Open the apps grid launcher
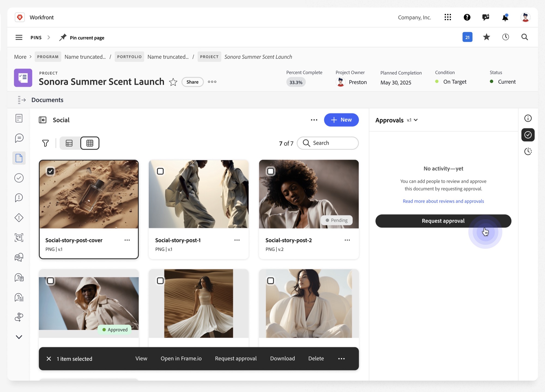Viewport: 545px width, 392px height. pyautogui.click(x=448, y=17)
